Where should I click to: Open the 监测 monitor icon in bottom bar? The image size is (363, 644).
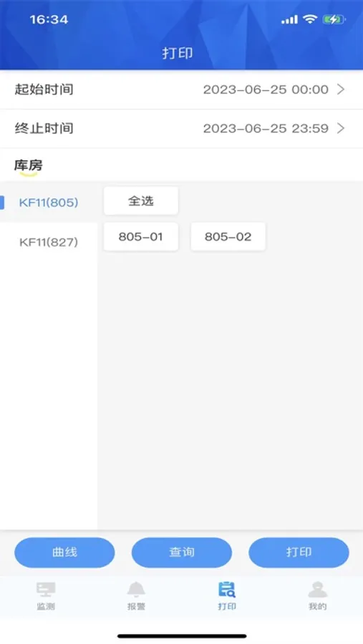(46, 590)
